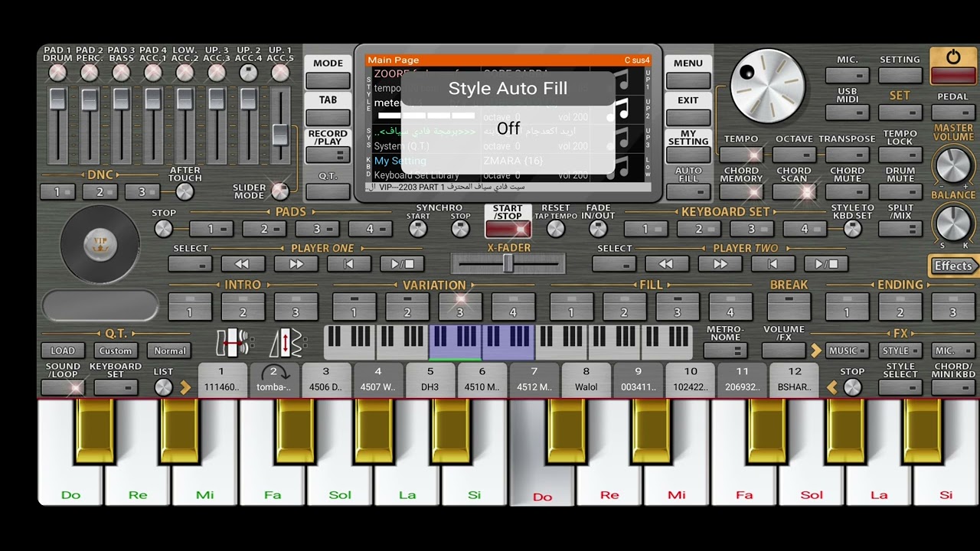Click the Slider Mode round button
This screenshot has width=980, height=551.
tap(280, 191)
